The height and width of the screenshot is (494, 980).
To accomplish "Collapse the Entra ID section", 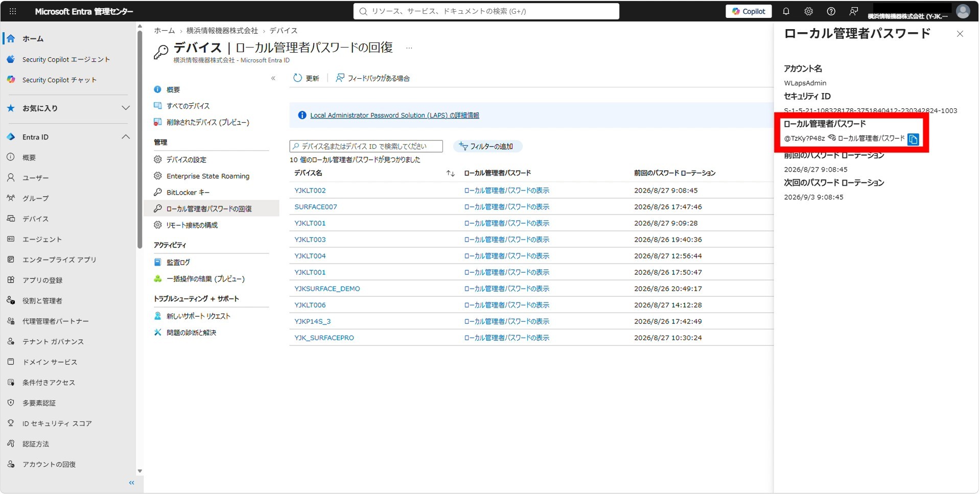I will [x=125, y=137].
